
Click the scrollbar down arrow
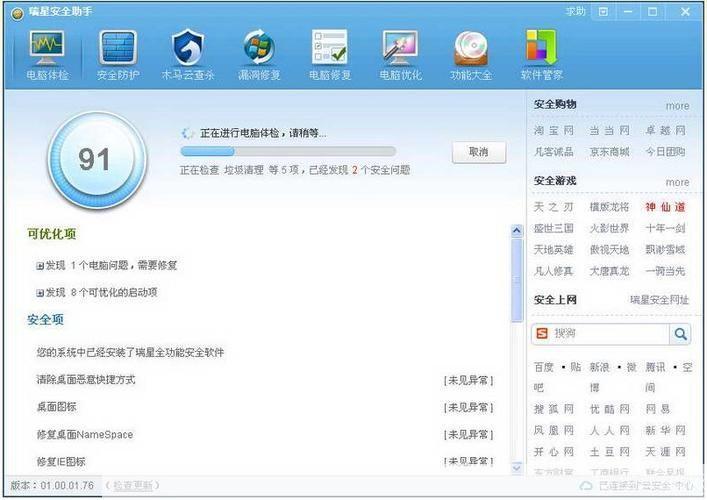(x=517, y=468)
